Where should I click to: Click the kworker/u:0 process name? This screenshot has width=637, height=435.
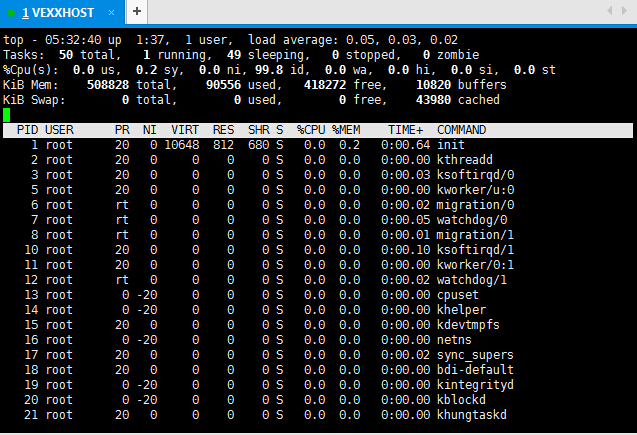click(475, 190)
